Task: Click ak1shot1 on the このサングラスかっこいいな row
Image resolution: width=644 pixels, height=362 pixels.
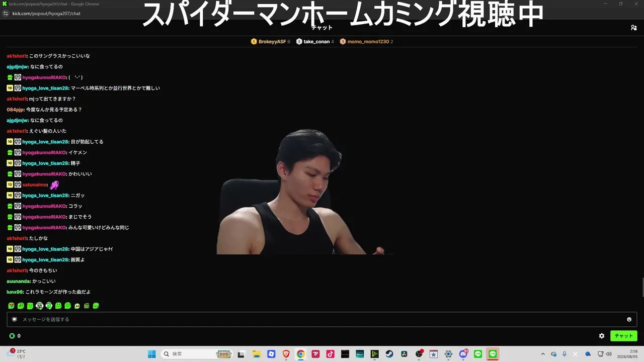Action: [17, 56]
